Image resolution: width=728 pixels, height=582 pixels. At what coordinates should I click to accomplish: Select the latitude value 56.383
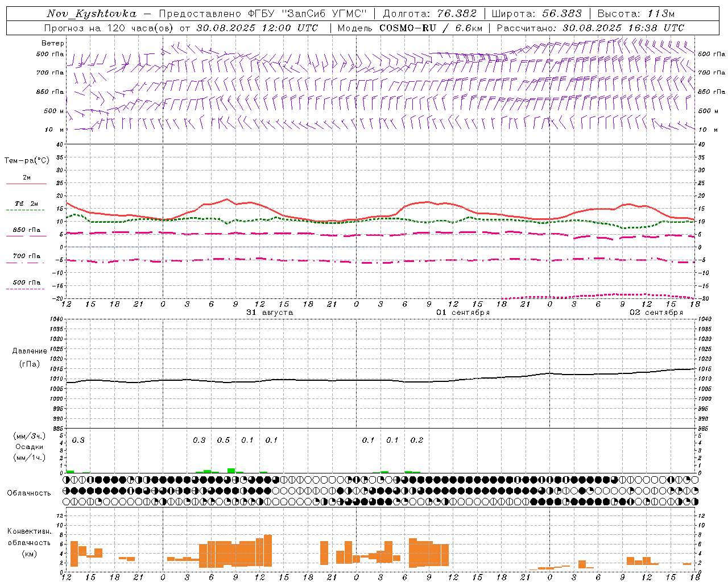click(562, 14)
